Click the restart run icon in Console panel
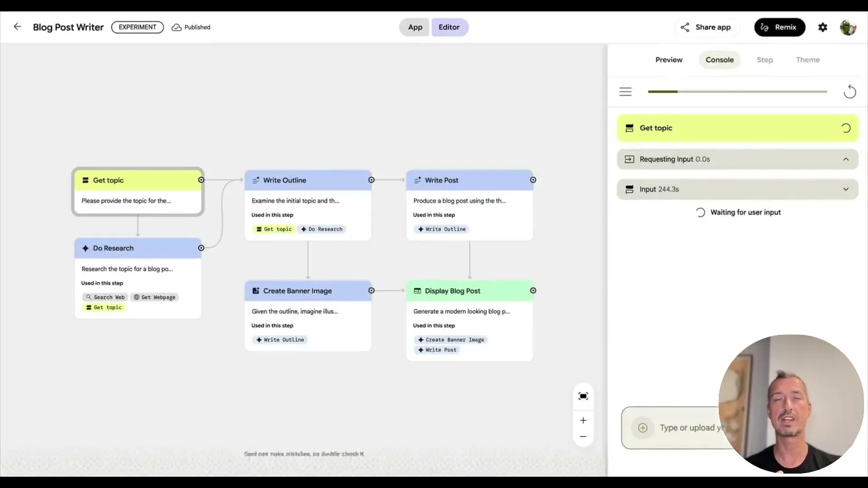 [850, 91]
